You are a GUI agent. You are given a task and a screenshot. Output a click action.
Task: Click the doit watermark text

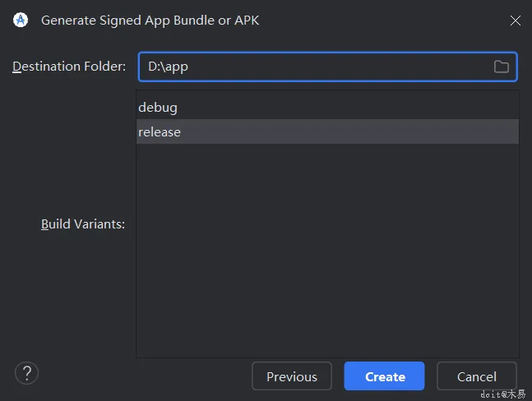click(x=502, y=394)
